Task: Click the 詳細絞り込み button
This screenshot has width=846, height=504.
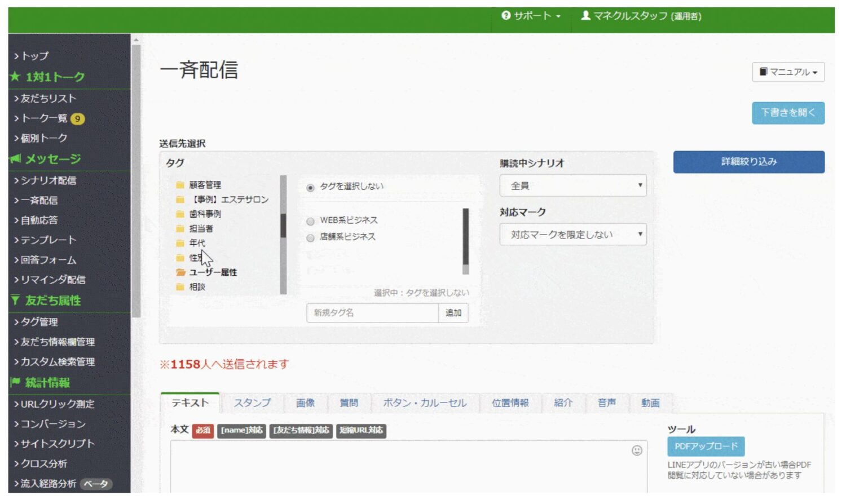Action: [748, 162]
